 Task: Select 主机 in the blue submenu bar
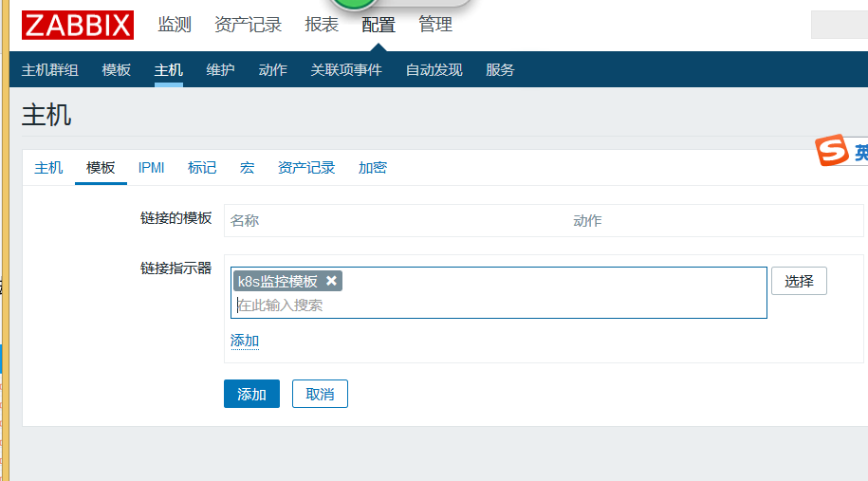[x=168, y=70]
